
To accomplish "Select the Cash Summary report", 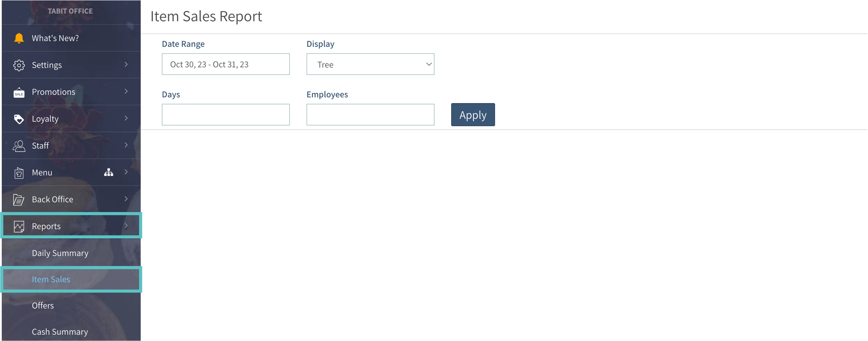I will coord(60,332).
